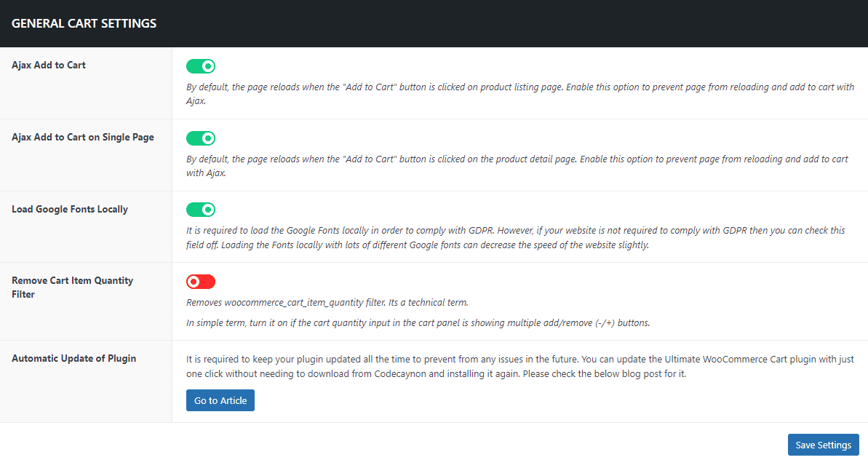Viewport: 868px width, 460px height.
Task: Click the 'In simple term, turn it on' text
Action: (x=418, y=322)
